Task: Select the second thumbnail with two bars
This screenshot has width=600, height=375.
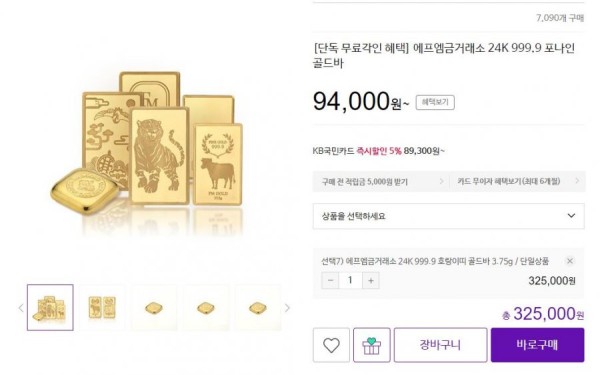Action: click(x=102, y=308)
